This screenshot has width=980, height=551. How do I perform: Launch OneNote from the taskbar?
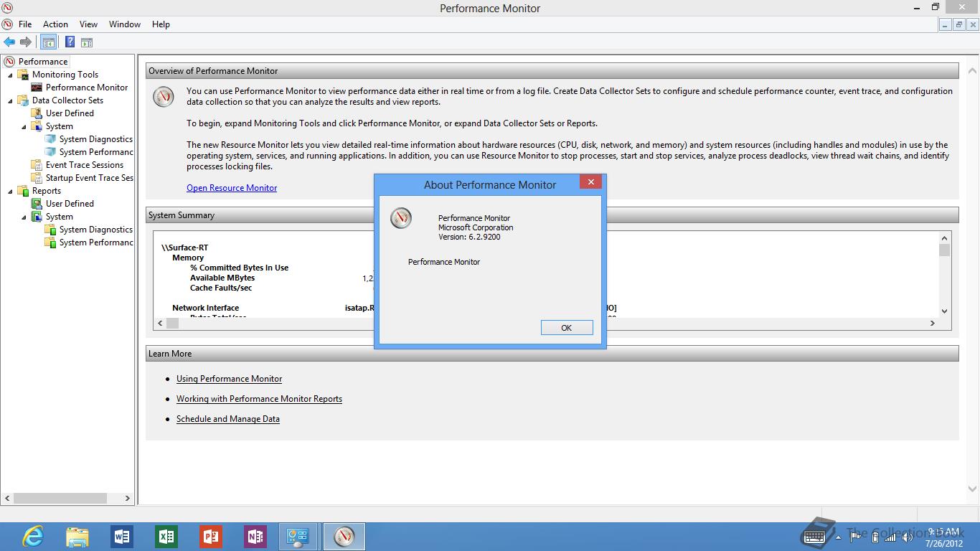(x=255, y=537)
